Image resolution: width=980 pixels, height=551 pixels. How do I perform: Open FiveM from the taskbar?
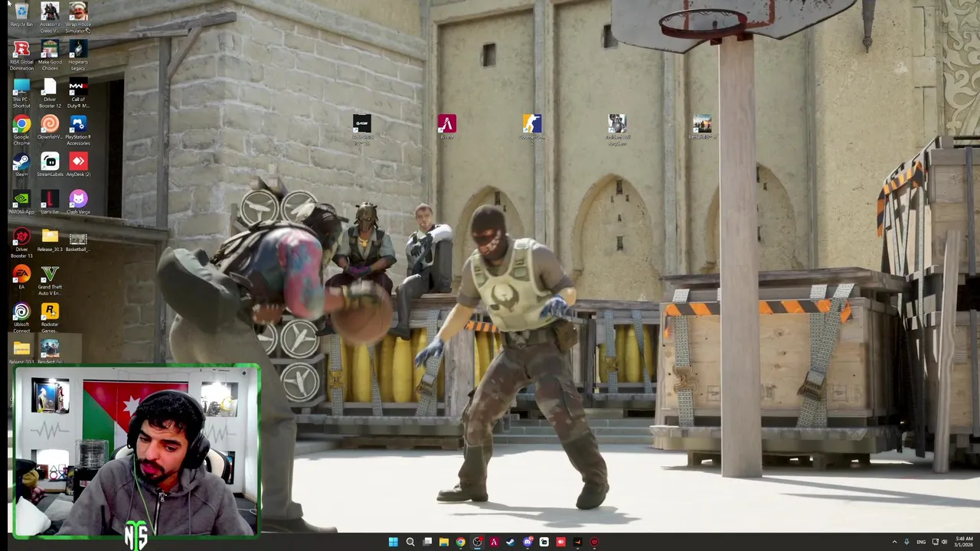(494, 542)
